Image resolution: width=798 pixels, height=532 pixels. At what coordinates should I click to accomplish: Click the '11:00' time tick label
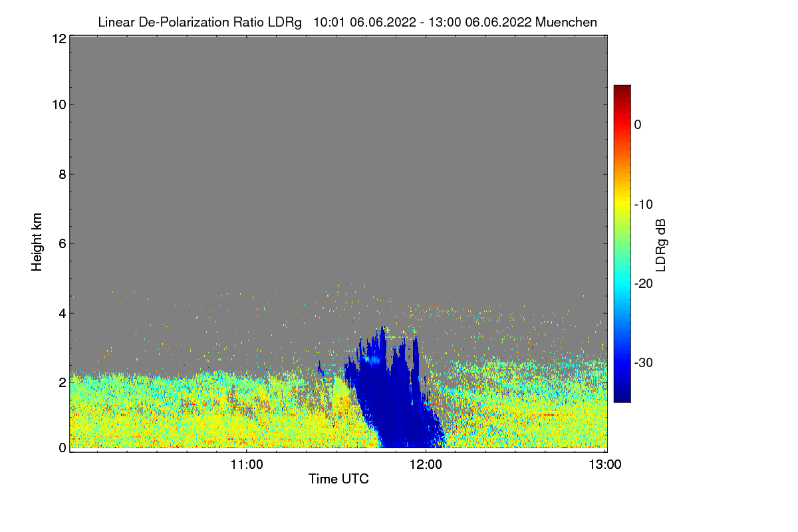tap(247, 464)
